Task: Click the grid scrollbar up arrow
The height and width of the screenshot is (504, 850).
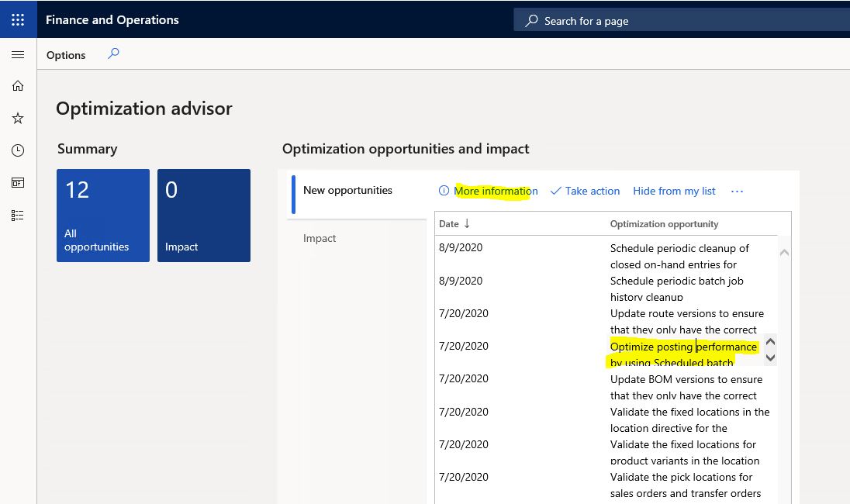Action: (784, 253)
